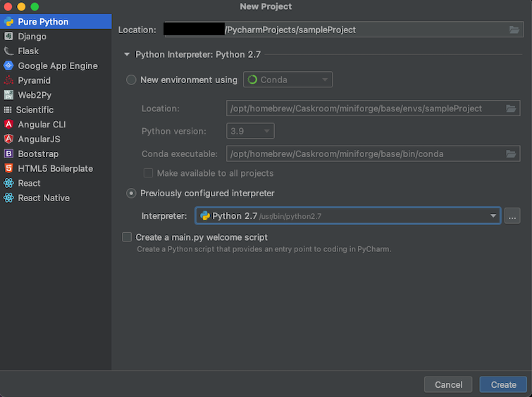
Task: Select Previously configured interpreter radio button
Action: [131, 193]
